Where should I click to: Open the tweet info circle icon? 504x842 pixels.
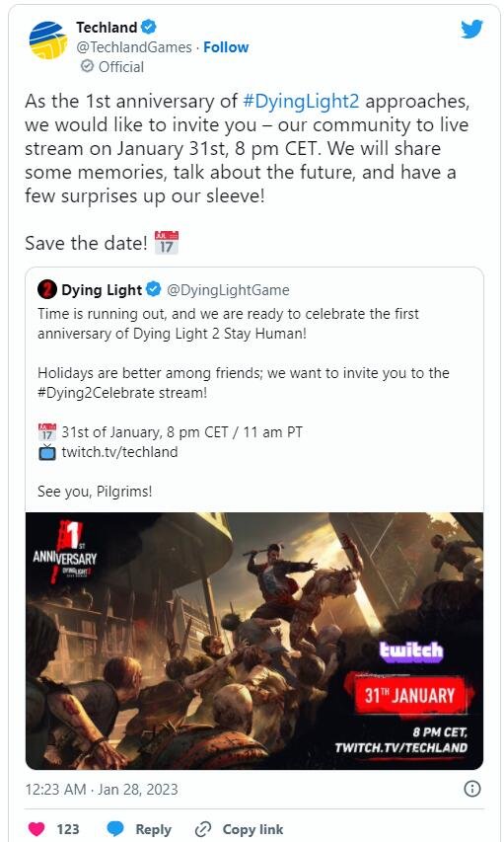tap(472, 789)
